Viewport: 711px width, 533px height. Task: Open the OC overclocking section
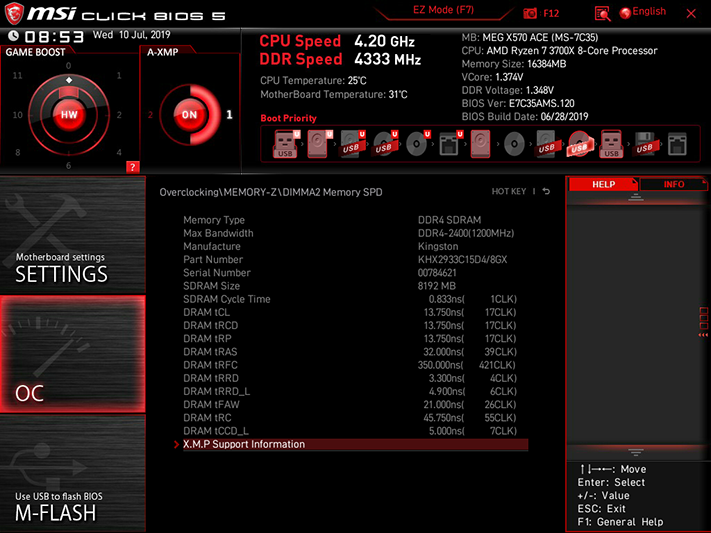click(x=73, y=354)
